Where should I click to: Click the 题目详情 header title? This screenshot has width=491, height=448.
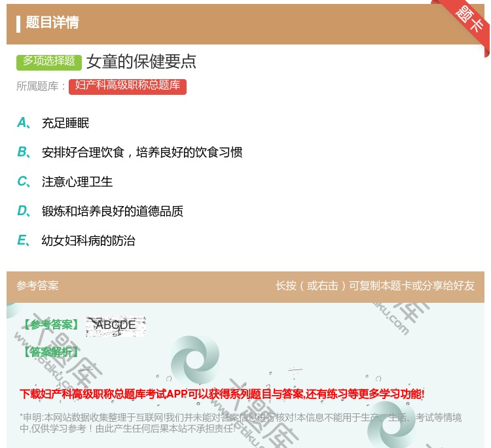point(52,22)
